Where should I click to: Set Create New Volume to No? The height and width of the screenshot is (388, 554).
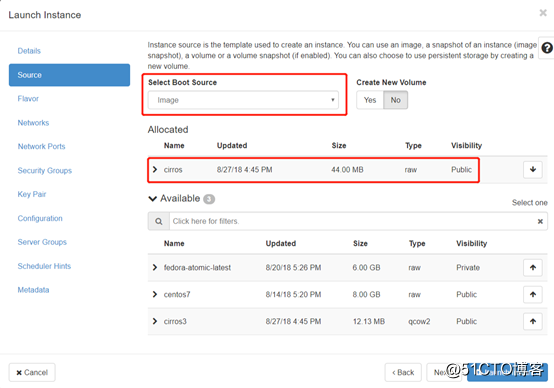coord(395,100)
